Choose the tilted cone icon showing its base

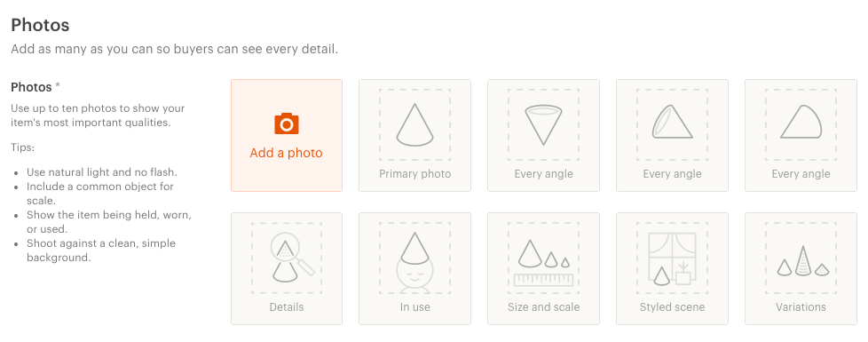(672, 122)
